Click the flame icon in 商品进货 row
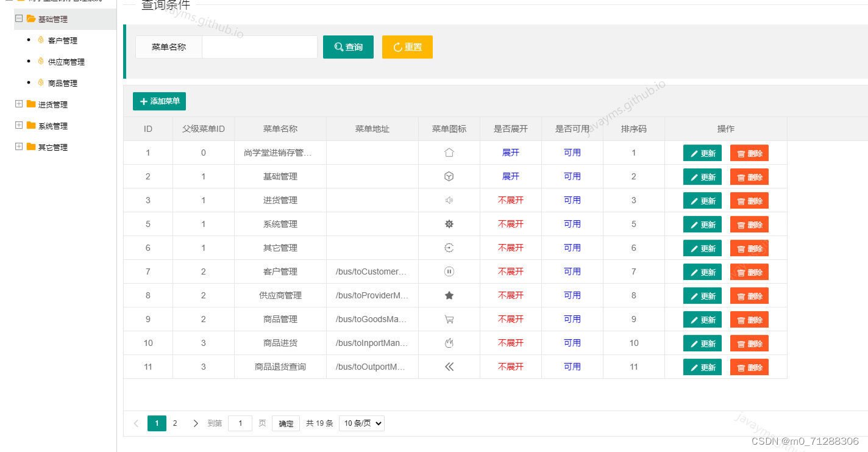 click(x=449, y=343)
